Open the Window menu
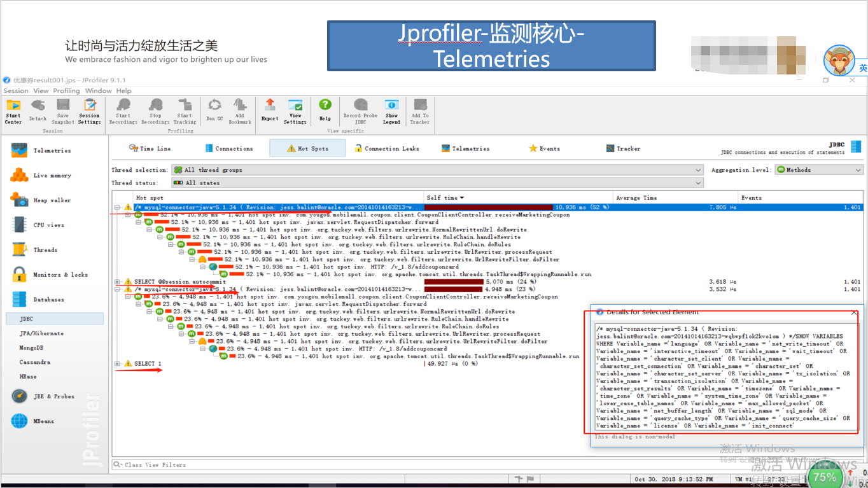 point(98,91)
